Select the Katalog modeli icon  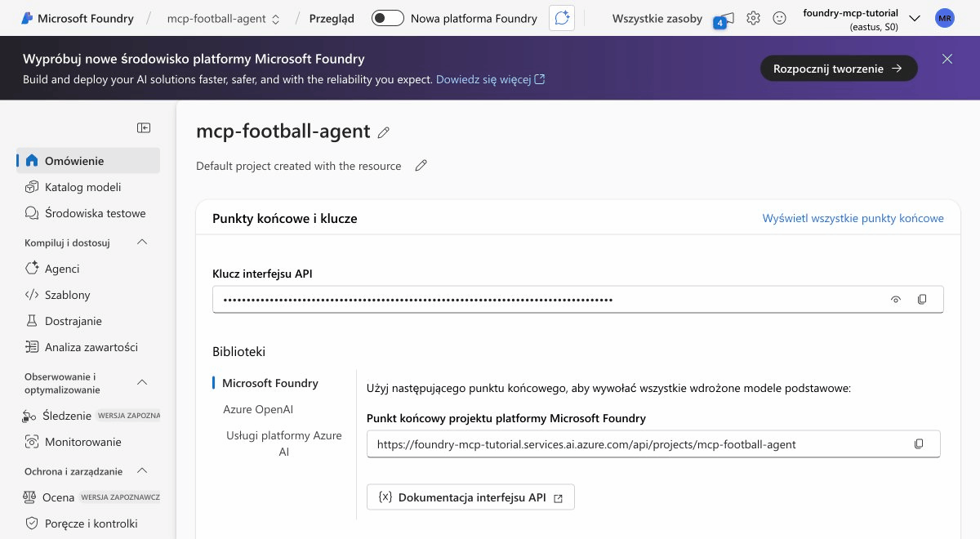click(x=30, y=186)
